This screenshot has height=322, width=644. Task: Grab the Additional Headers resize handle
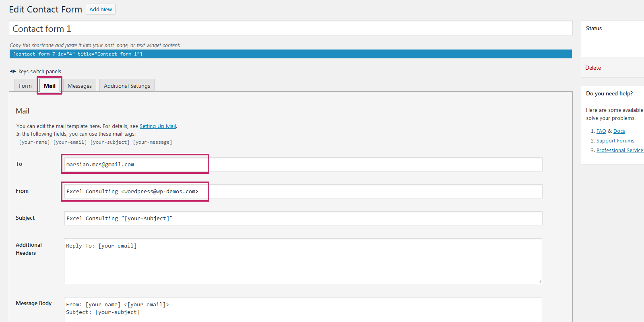(x=539, y=281)
